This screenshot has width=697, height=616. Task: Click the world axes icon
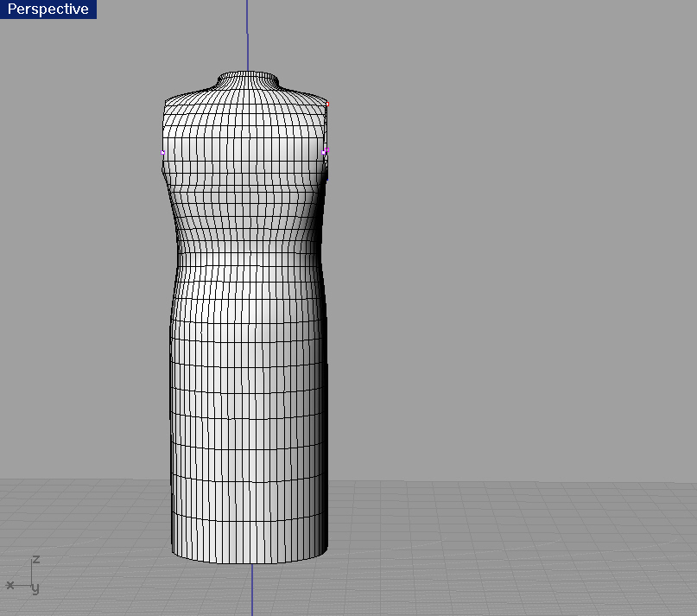23,575
